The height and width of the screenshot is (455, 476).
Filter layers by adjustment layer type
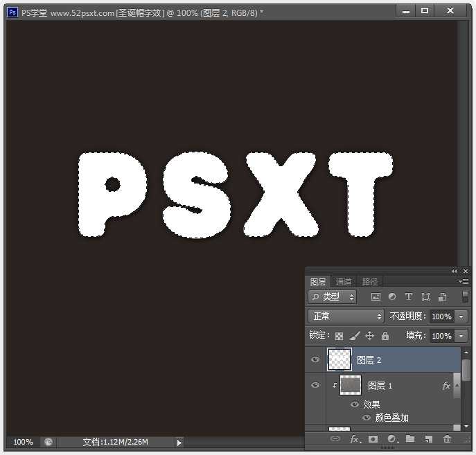click(392, 296)
